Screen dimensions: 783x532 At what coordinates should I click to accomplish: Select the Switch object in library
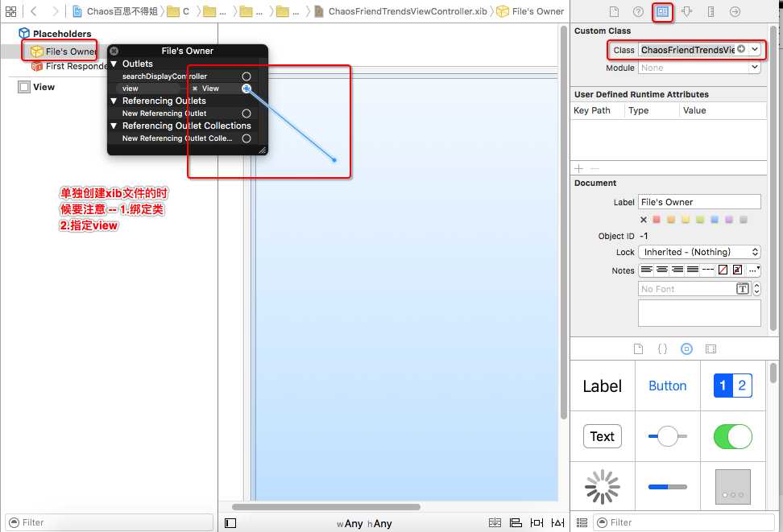732,436
